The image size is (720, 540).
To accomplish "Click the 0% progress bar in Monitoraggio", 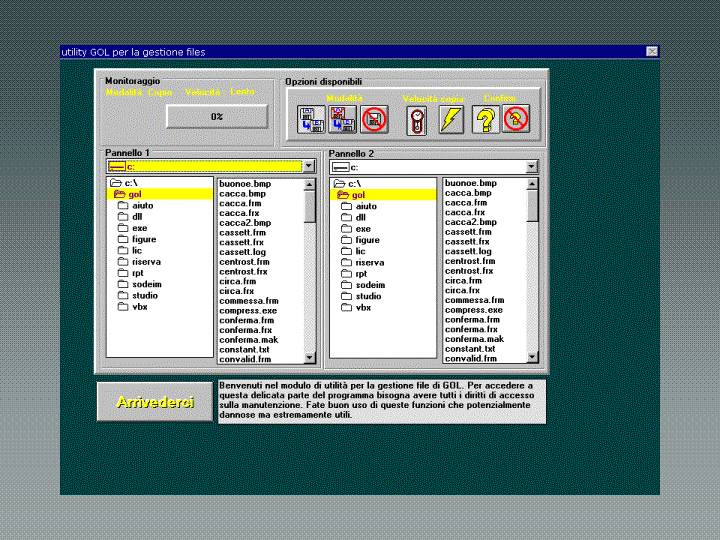I will click(x=216, y=117).
